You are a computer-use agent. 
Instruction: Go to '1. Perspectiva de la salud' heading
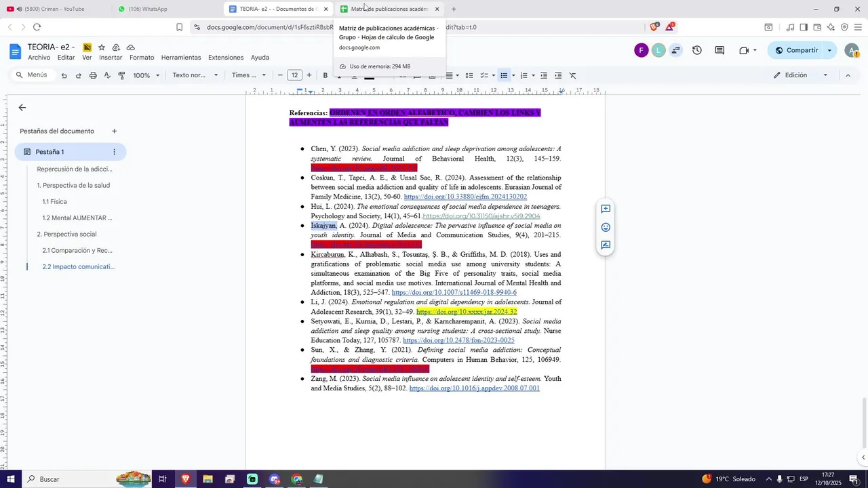(x=73, y=185)
